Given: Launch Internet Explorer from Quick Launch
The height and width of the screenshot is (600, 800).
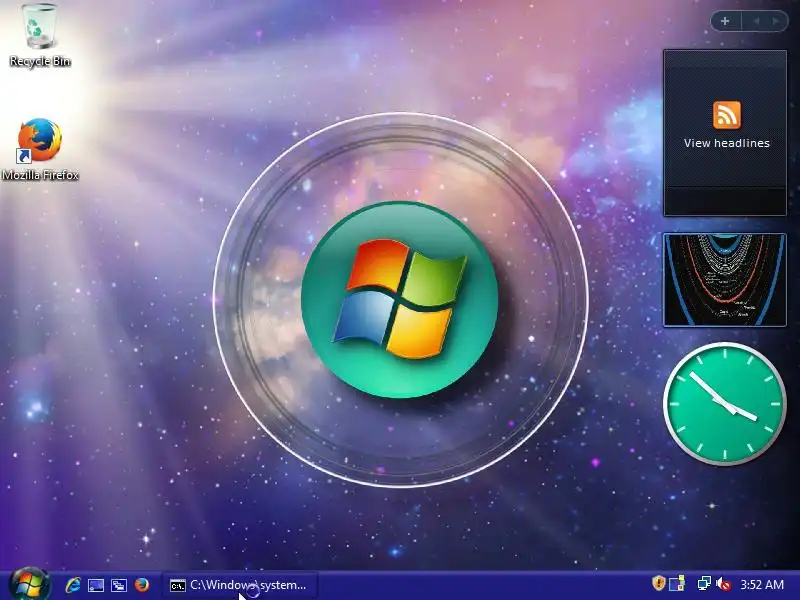Looking at the screenshot, I should (73, 585).
